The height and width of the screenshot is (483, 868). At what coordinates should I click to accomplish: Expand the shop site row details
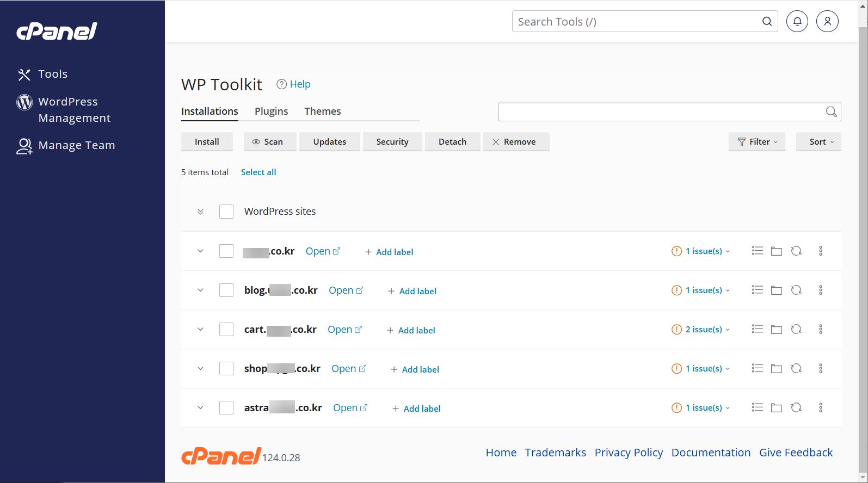200,368
